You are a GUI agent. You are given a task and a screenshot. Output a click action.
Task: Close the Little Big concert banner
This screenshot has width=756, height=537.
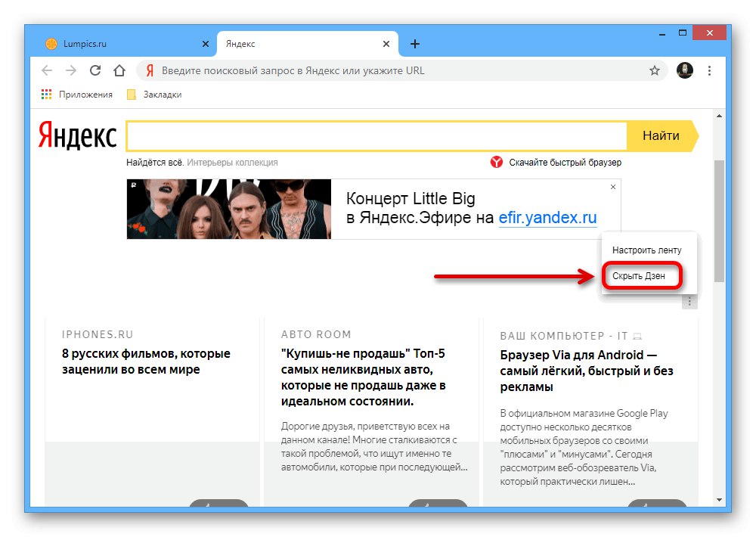click(613, 187)
